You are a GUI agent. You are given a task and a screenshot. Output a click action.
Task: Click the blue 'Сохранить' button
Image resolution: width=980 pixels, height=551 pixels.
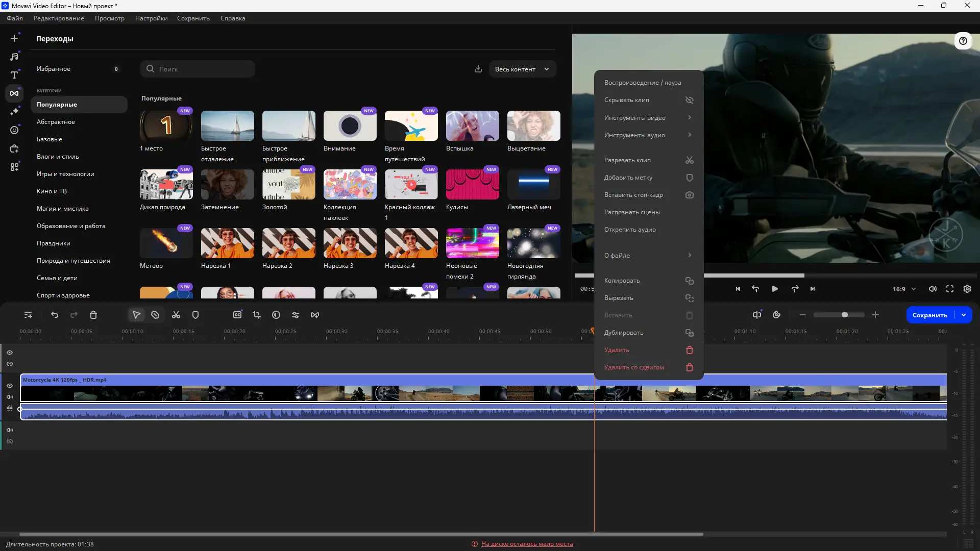[929, 315]
